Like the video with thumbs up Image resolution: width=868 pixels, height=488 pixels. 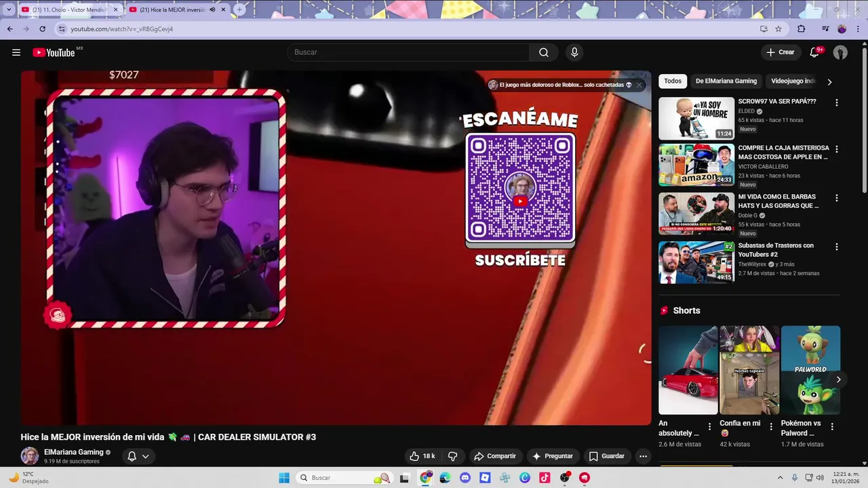tap(422, 456)
